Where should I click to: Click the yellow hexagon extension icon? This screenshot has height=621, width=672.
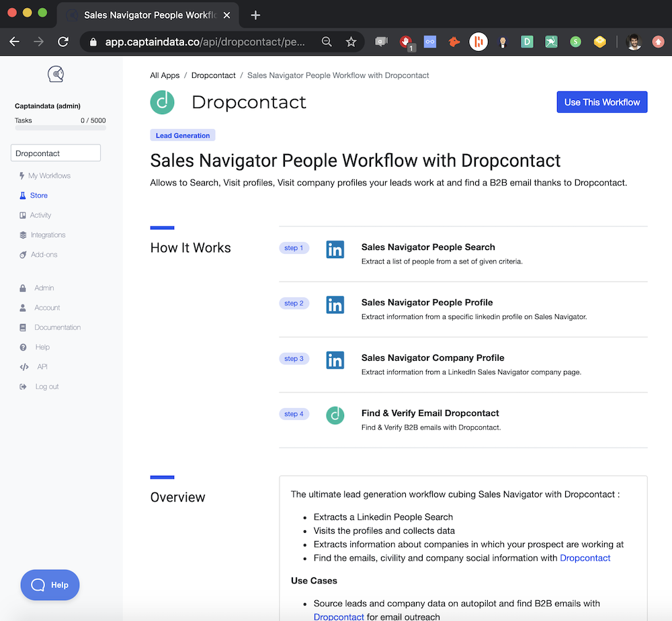coord(600,42)
